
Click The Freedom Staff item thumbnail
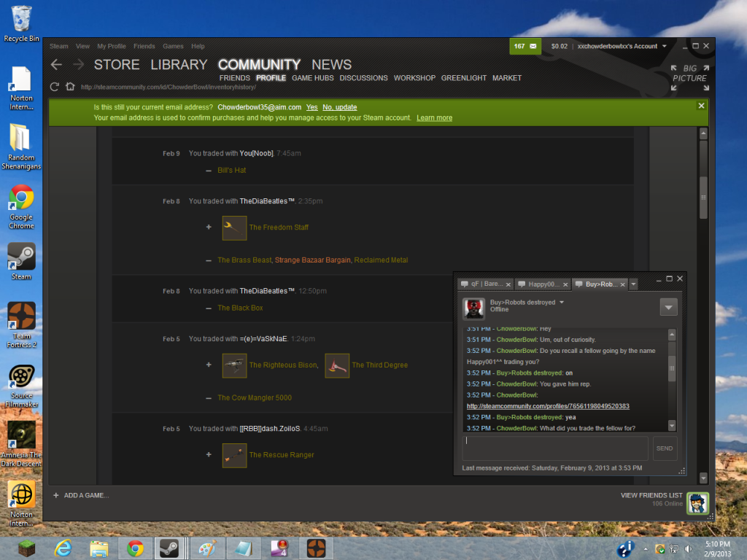point(234,227)
